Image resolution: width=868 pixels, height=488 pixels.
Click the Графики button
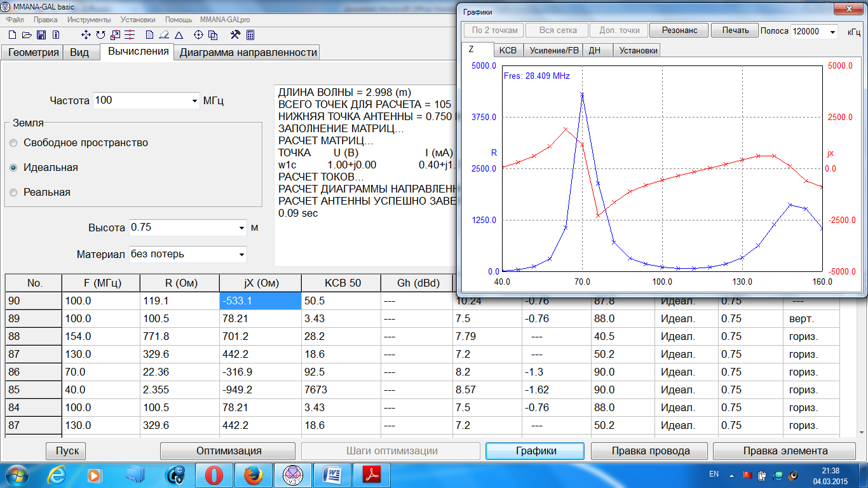point(536,451)
